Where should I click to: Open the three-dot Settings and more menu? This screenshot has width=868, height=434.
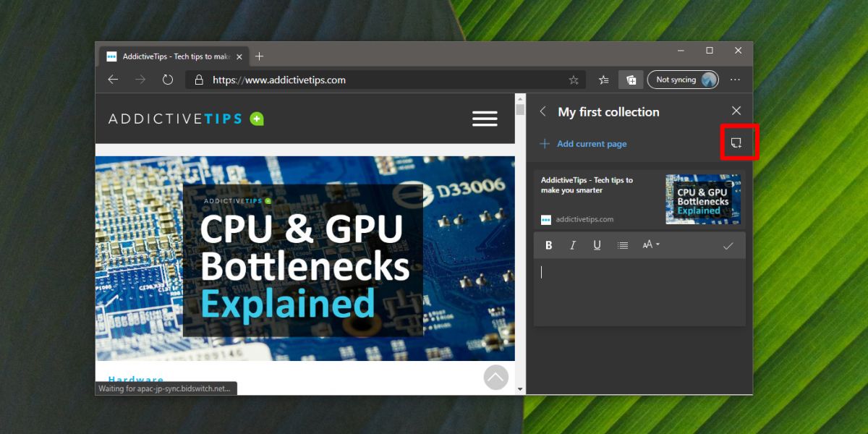coord(736,80)
